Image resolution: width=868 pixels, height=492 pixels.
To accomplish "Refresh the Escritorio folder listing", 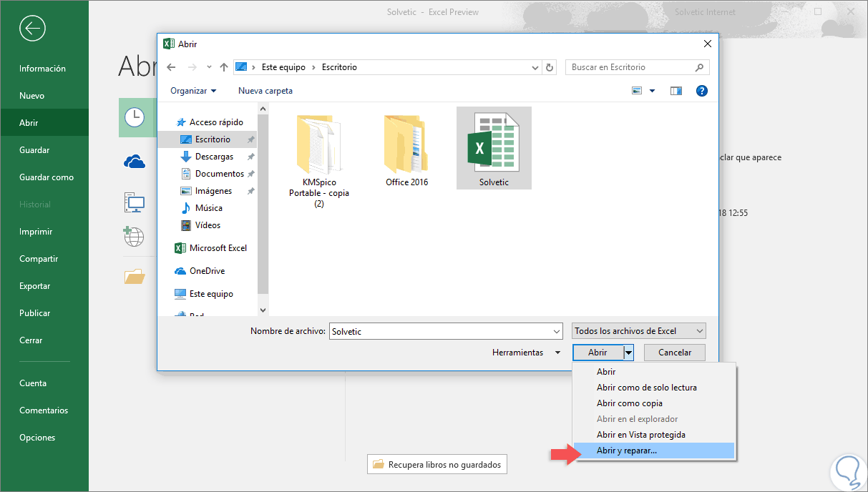I will 550,67.
